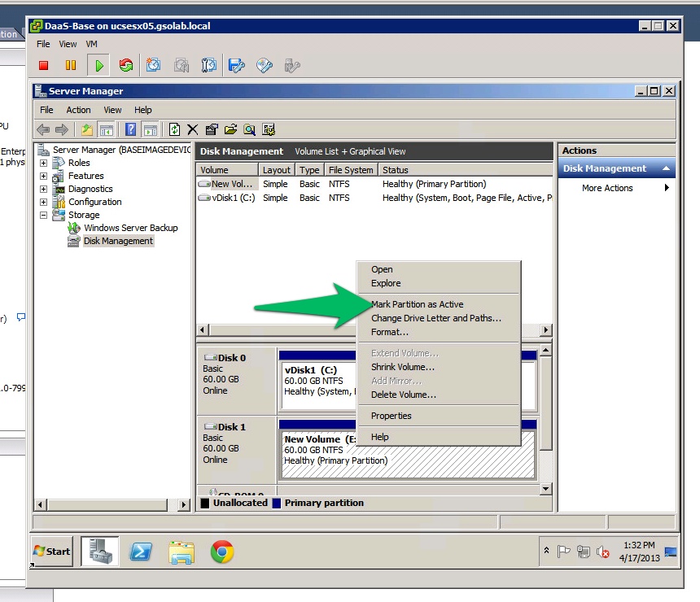700x602 pixels.
Task: Go forward using Server Manager's Forward arrow
Action: pyautogui.click(x=62, y=130)
